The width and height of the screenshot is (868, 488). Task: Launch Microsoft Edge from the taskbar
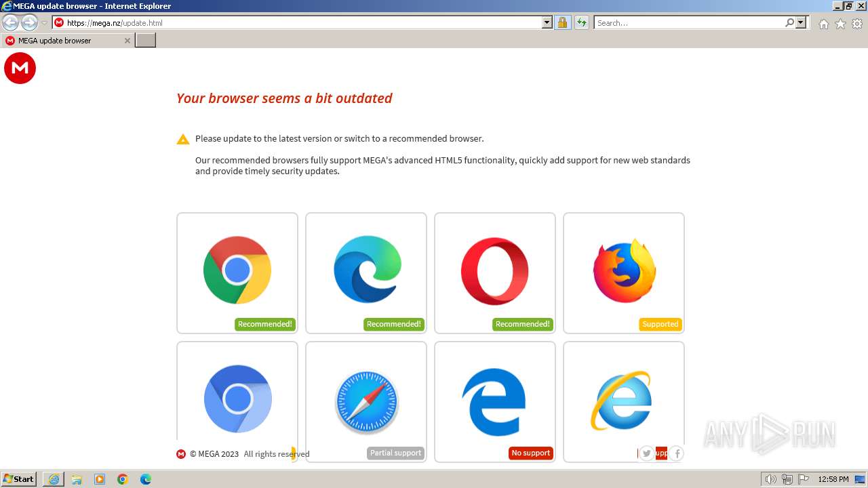(146, 479)
